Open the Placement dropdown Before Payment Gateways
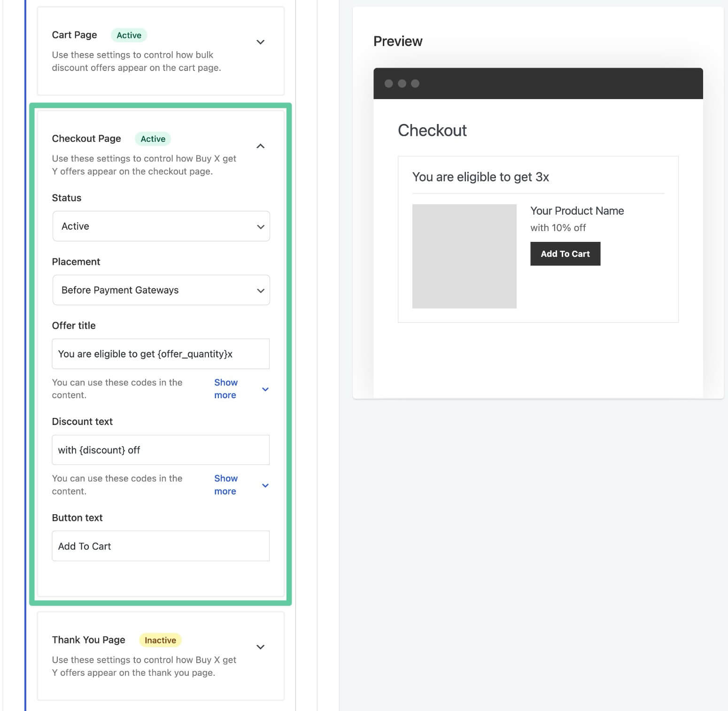The image size is (728, 711). [x=161, y=290]
